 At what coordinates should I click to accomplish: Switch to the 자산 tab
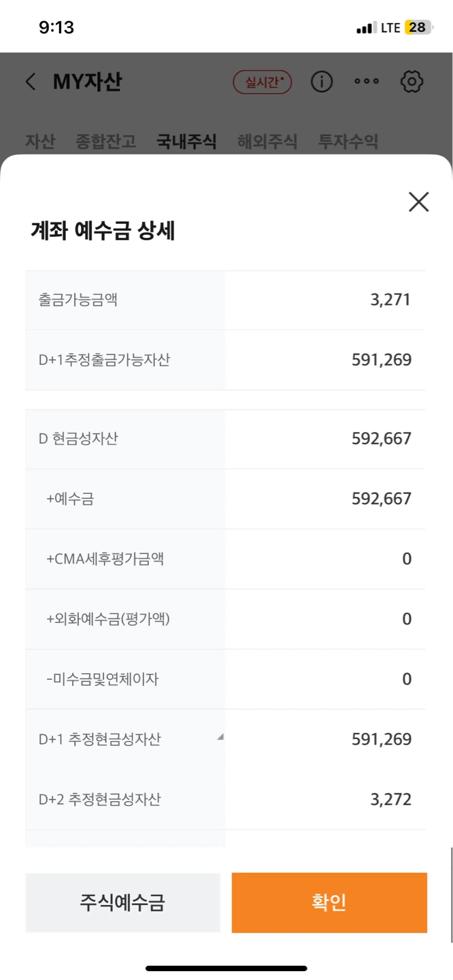coord(39,142)
